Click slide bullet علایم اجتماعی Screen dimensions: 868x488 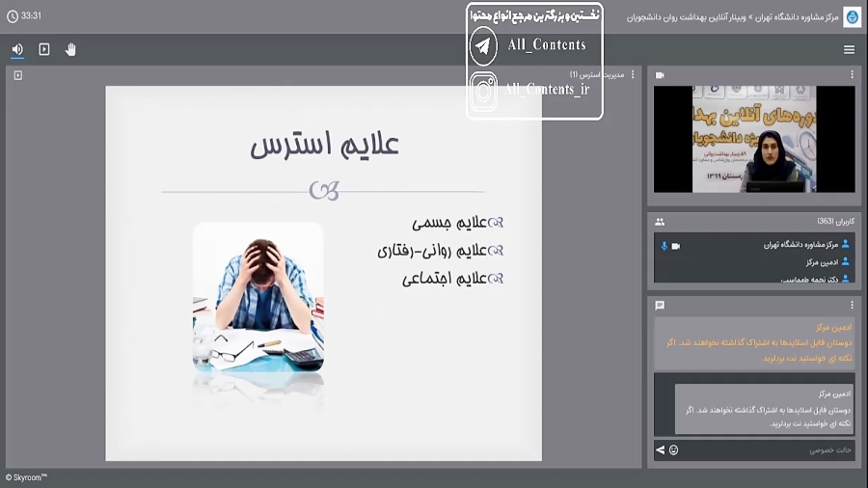click(444, 279)
